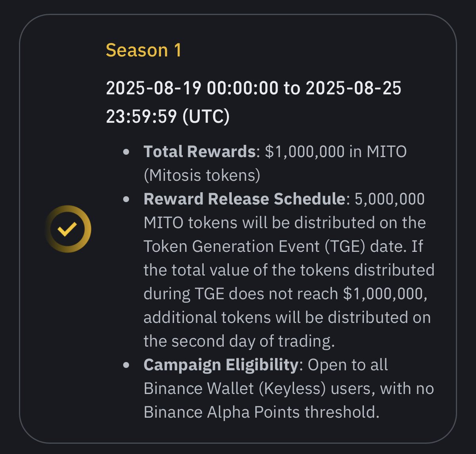Click the Campaign Eligibility bold label
This screenshot has width=476, height=454.
coord(221,365)
